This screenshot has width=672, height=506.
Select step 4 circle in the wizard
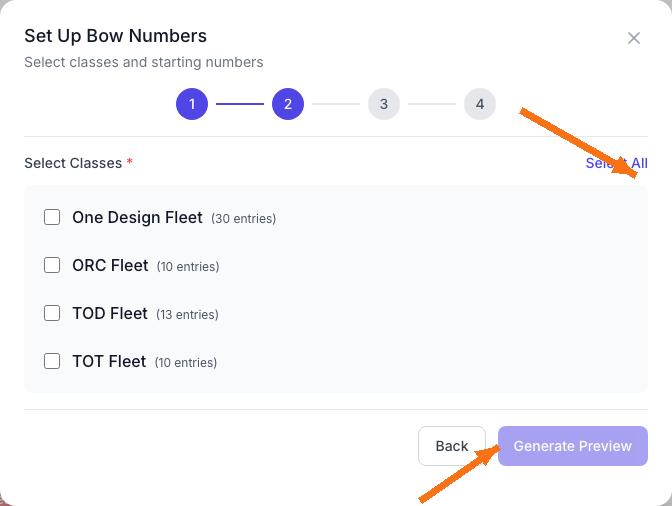(479, 104)
